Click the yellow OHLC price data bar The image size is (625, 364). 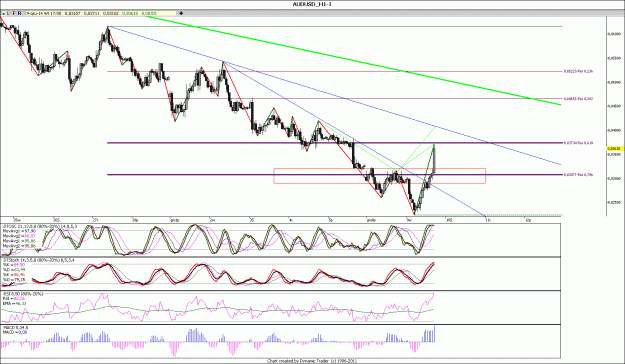101,13
